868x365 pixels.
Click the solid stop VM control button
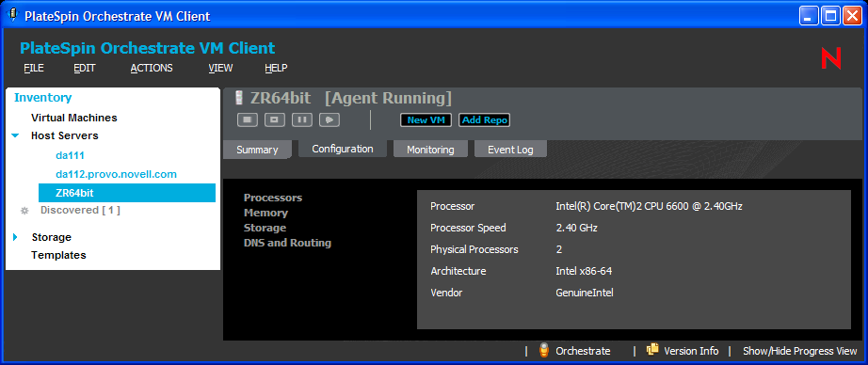click(x=248, y=120)
